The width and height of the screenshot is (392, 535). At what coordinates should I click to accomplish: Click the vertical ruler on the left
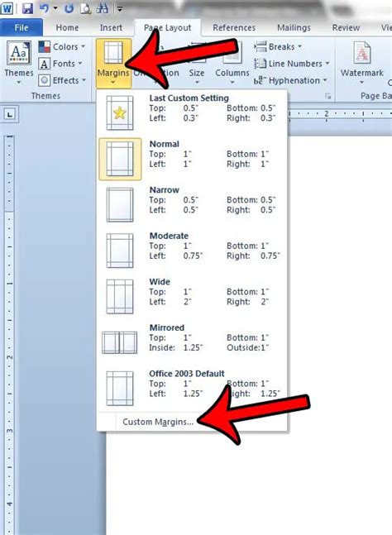9,334
